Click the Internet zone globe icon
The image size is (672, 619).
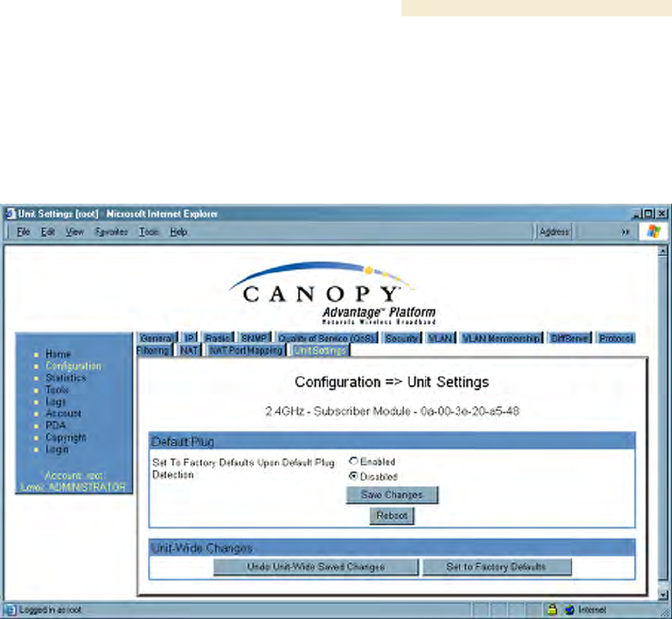pyautogui.click(x=569, y=610)
